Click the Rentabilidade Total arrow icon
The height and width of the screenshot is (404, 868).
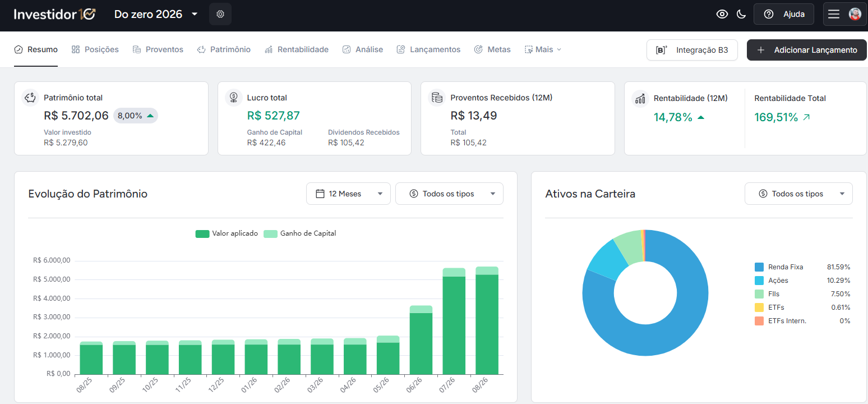pyautogui.click(x=806, y=117)
